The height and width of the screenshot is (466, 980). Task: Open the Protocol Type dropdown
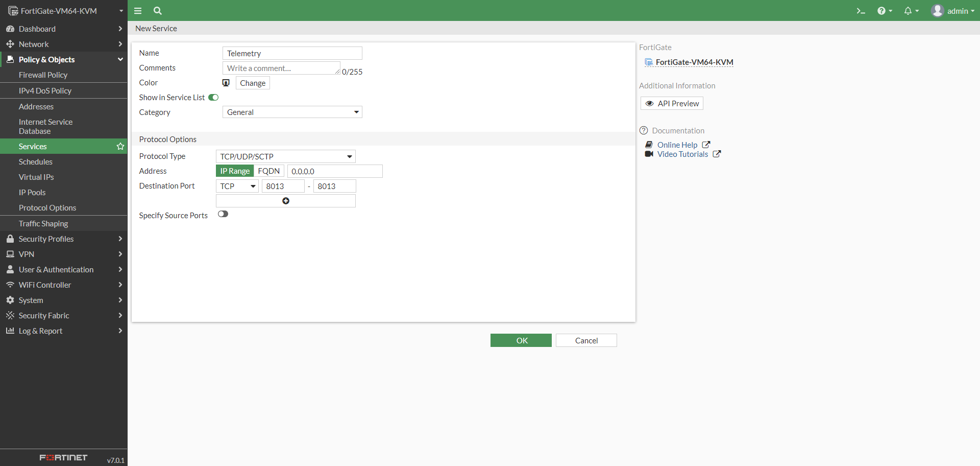pyautogui.click(x=286, y=156)
